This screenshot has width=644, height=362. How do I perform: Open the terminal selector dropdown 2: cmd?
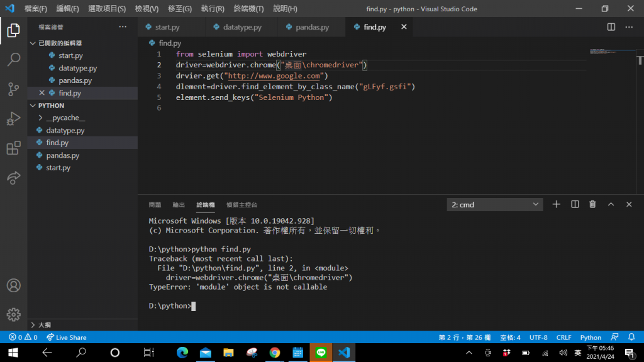click(495, 204)
